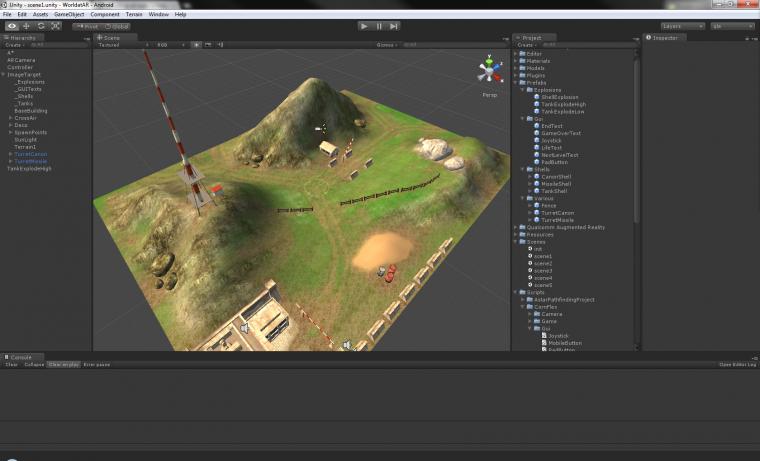Select the Scale tool in the toolbar
The image size is (760, 461).
(x=56, y=26)
